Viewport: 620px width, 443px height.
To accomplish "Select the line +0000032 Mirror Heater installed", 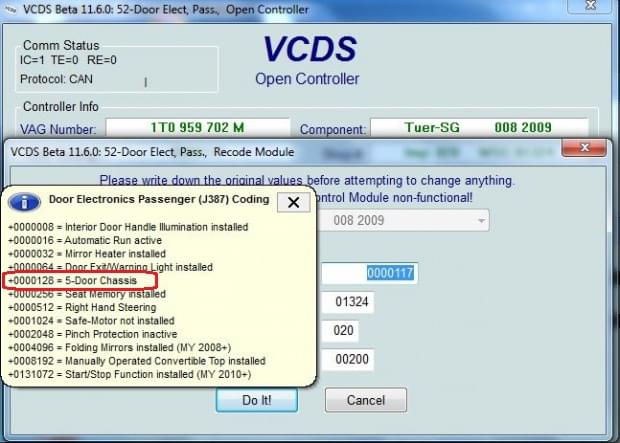I will (87, 254).
